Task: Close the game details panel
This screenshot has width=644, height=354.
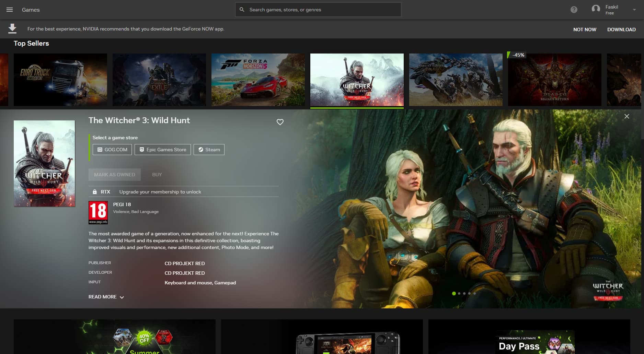Action: tap(627, 116)
